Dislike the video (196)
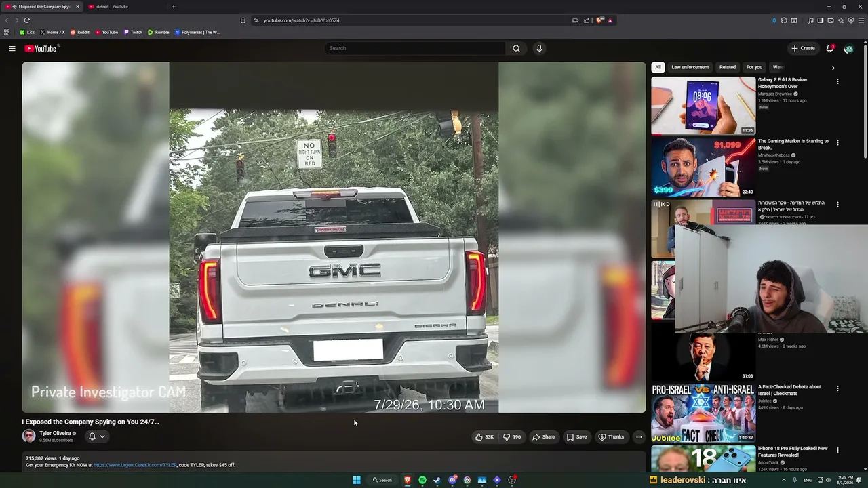 point(512,437)
